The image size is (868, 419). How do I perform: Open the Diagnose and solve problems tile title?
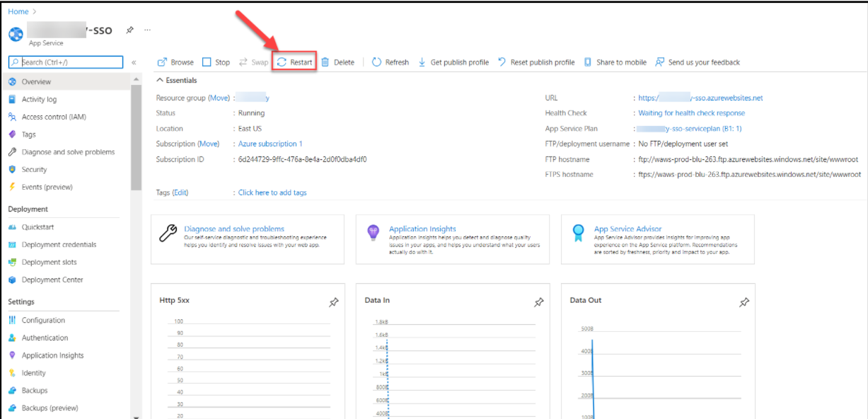[234, 229]
